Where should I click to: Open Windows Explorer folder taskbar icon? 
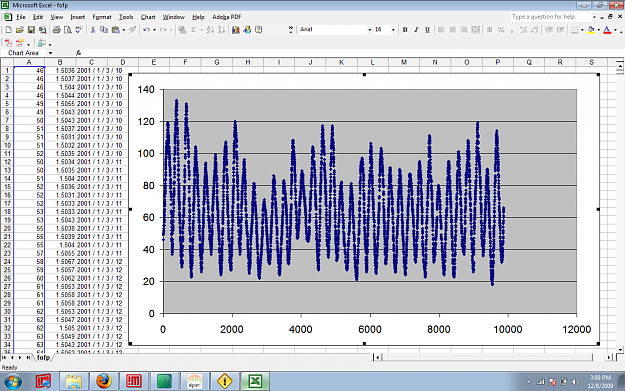click(x=74, y=381)
